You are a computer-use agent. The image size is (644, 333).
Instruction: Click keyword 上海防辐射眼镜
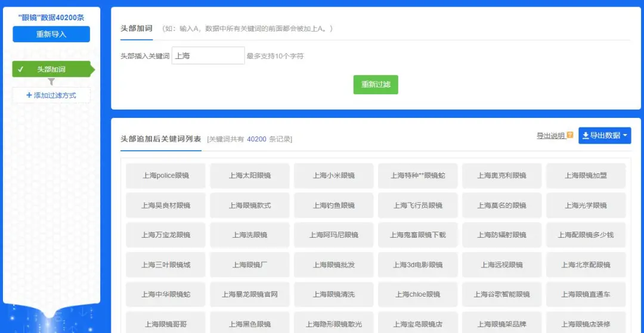tap(502, 235)
